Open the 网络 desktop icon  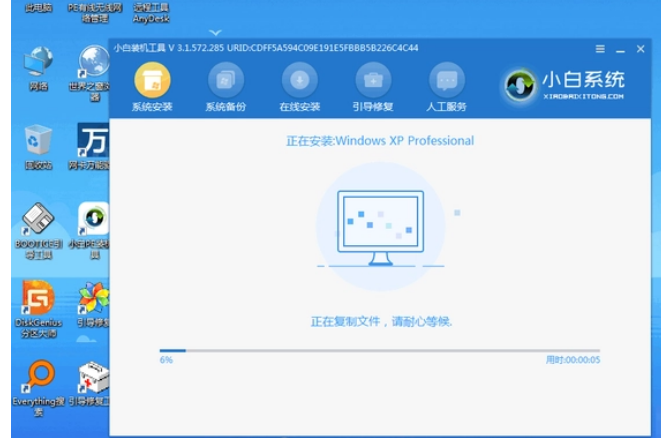coord(38,66)
